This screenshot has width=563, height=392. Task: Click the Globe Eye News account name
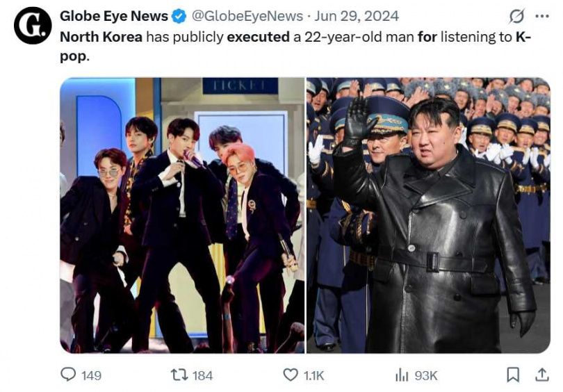coord(114,16)
